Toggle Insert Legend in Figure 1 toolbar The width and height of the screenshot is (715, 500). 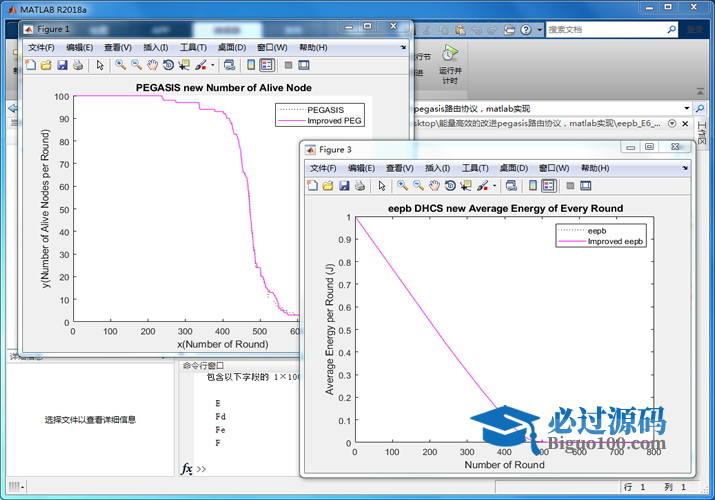(x=267, y=65)
